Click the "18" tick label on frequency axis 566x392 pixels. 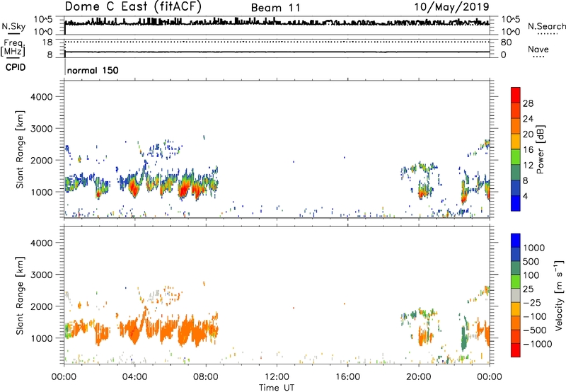pyautogui.click(x=47, y=42)
